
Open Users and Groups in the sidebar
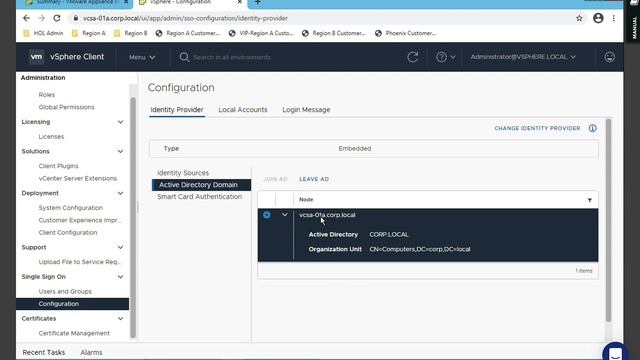coord(65,291)
